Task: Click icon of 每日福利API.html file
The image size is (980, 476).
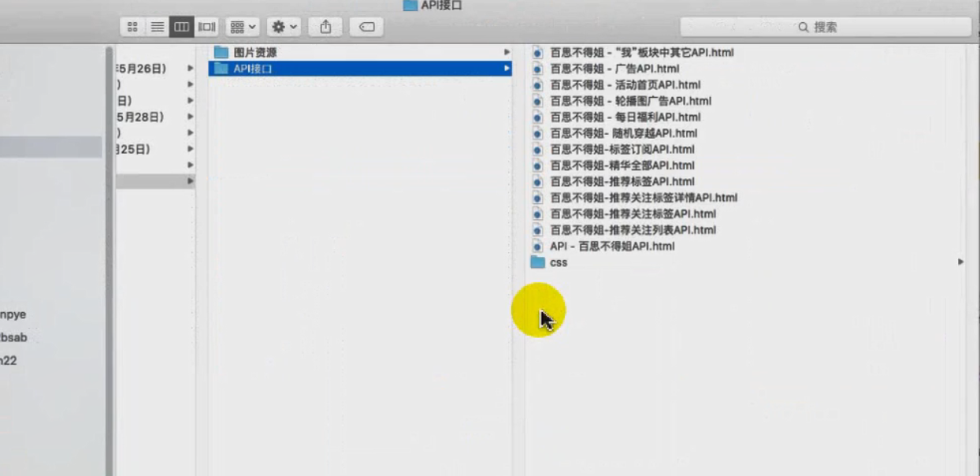Action: tap(538, 117)
